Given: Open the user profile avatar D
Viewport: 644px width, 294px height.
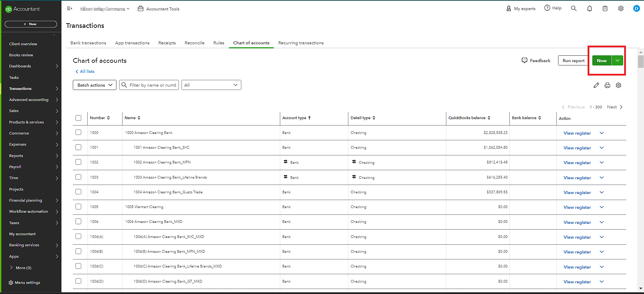Looking at the screenshot, I should 636,8.
